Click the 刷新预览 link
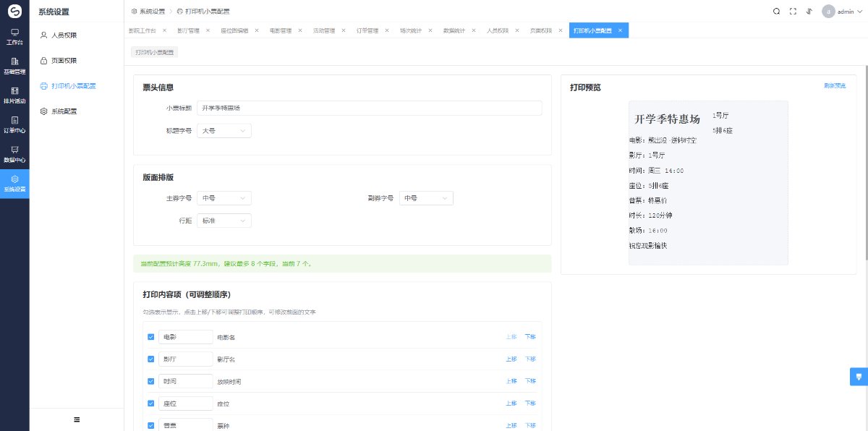Viewport: 868px width, 431px height. [835, 85]
